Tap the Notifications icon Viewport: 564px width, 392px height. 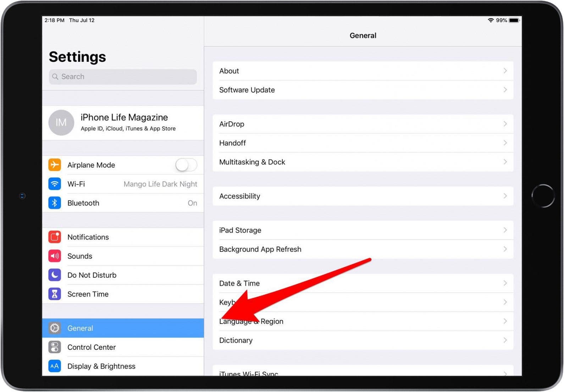tap(55, 237)
